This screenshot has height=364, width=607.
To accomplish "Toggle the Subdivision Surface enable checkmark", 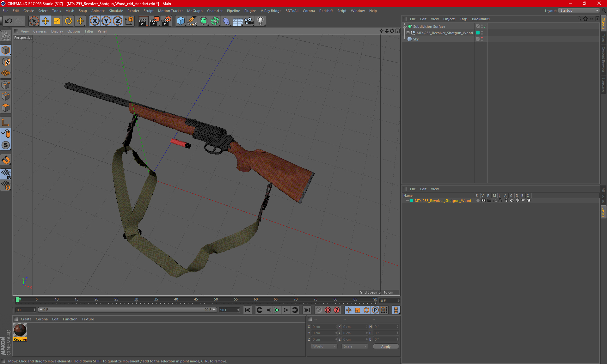I will click(x=485, y=27).
